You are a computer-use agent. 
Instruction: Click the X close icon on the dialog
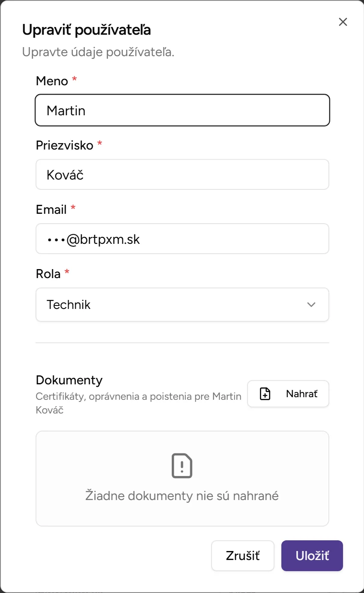[x=343, y=22]
